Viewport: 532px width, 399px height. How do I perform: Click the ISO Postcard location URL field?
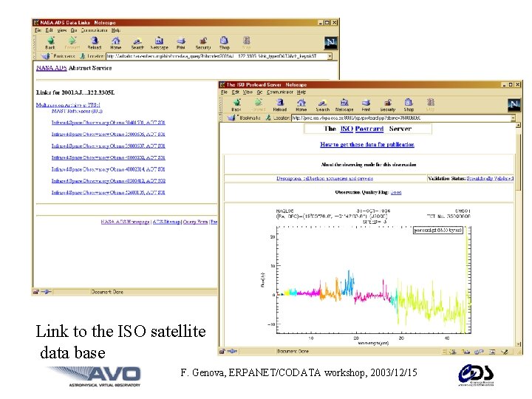point(401,118)
